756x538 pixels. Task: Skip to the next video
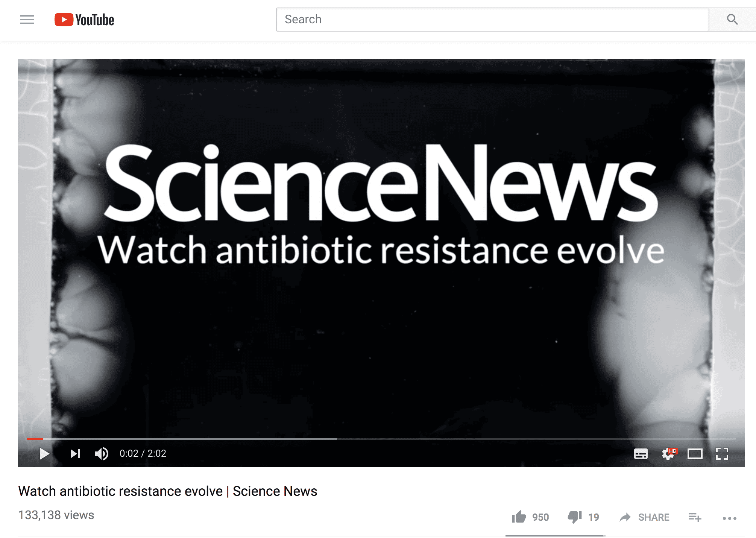click(x=75, y=454)
